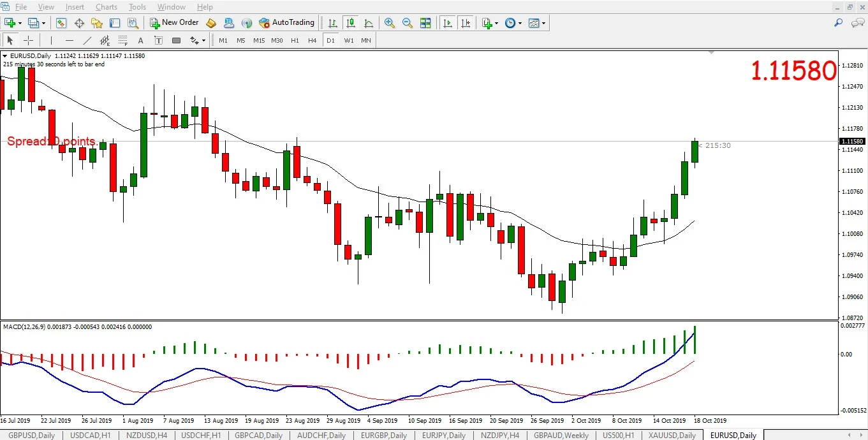868x440 pixels.
Task: Open the chat bubbles icon at top right
Action: click(x=858, y=23)
